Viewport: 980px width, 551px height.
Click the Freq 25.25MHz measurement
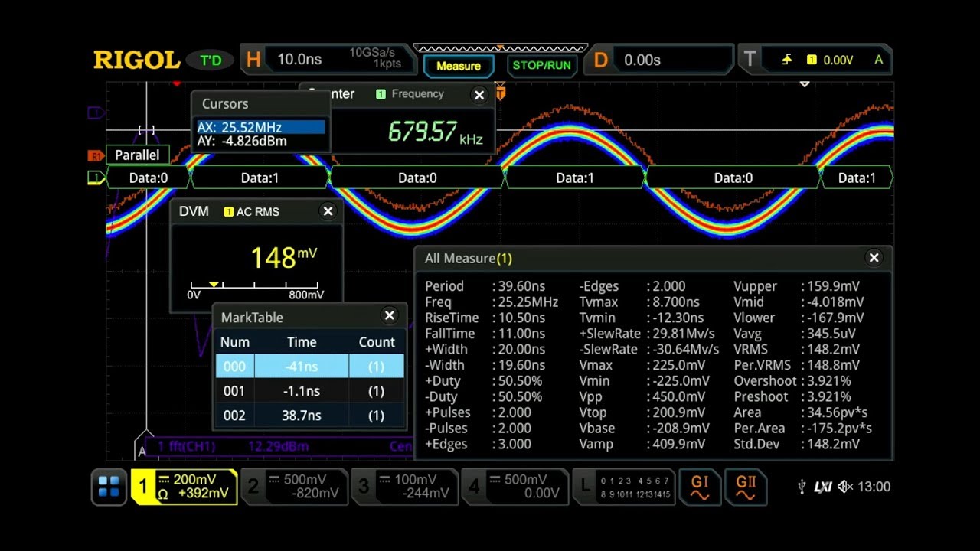tap(492, 302)
